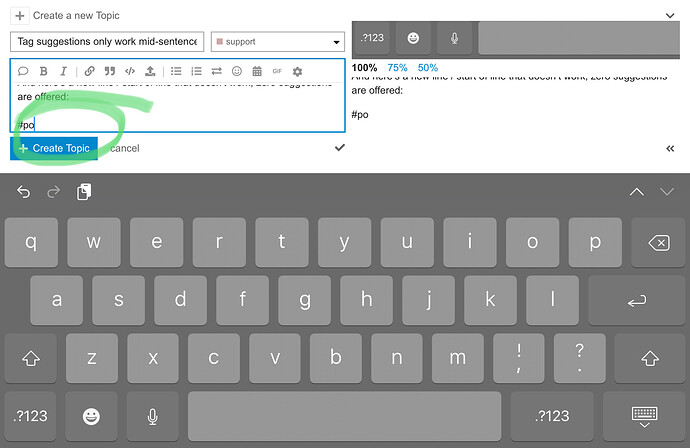Screen dimensions: 690x448
Task: Click the Create Topic button
Action: coord(54,148)
